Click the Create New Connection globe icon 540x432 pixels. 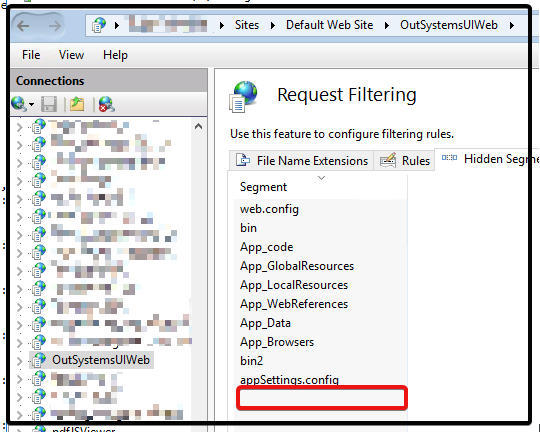(19, 104)
